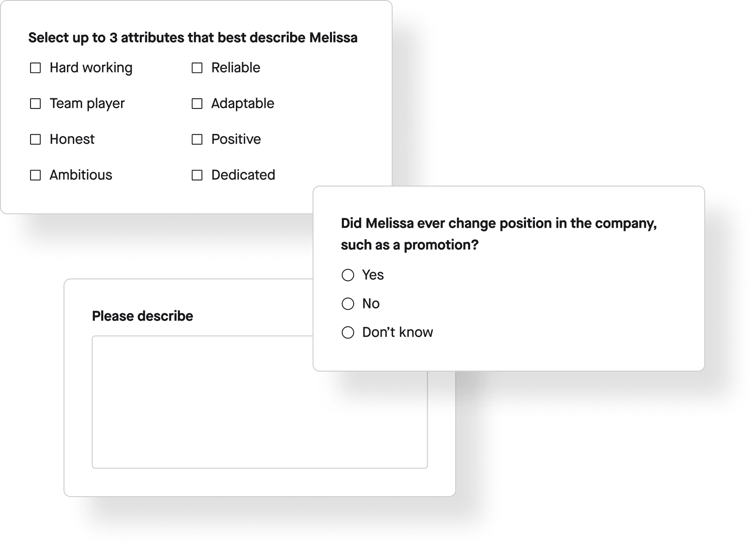Screen dimensions: 756x548
Task: Click the 'Yes' answer label
Action: [373, 275]
